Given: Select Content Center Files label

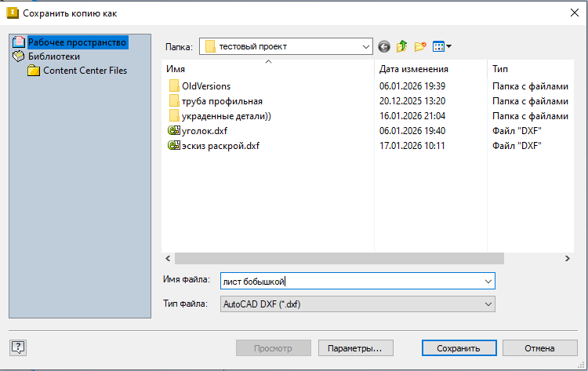Looking at the screenshot, I should tap(85, 71).
